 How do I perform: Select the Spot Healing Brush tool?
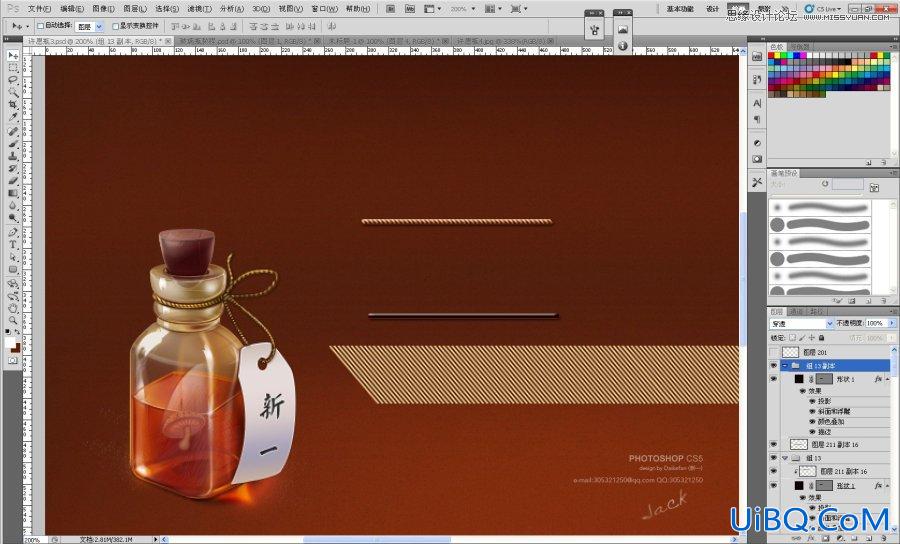coord(13,131)
